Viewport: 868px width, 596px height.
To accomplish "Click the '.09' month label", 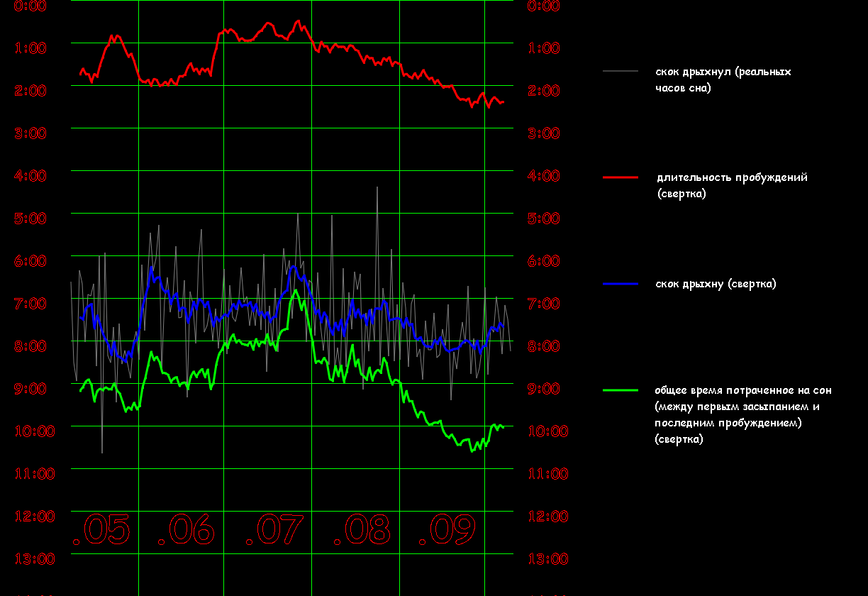I will (447, 529).
